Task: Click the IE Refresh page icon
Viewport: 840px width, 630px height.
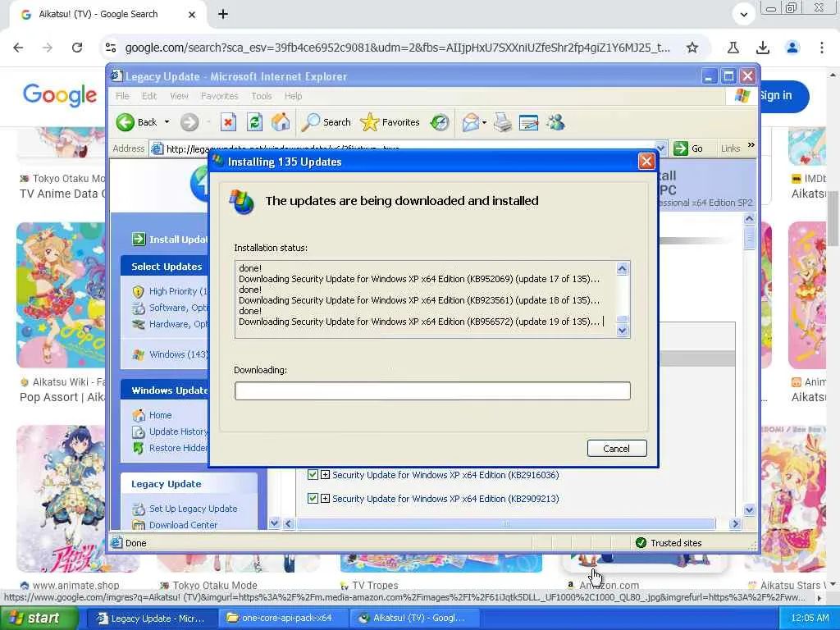Action: click(254, 123)
